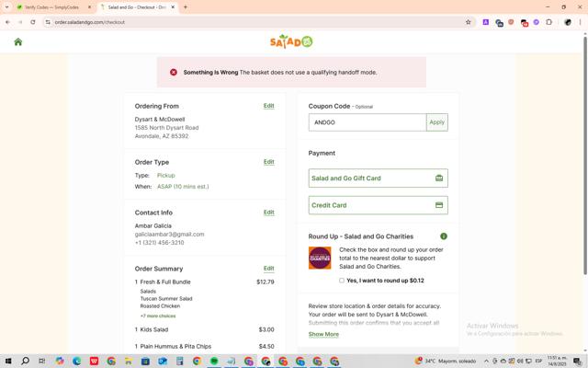Open File Explorer from the taskbar

(129, 362)
